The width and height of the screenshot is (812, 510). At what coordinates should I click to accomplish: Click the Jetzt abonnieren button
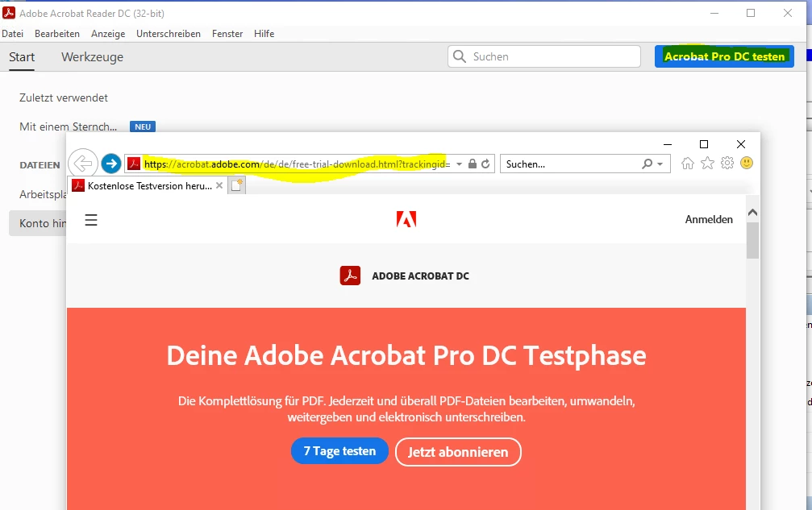click(458, 452)
